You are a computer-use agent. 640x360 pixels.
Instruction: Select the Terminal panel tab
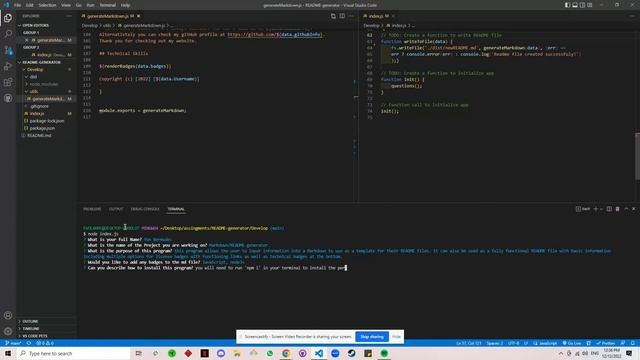176,209
